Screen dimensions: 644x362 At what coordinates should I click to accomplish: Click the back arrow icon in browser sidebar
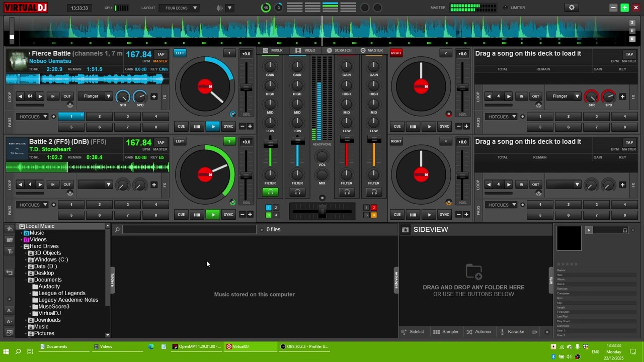click(9, 273)
